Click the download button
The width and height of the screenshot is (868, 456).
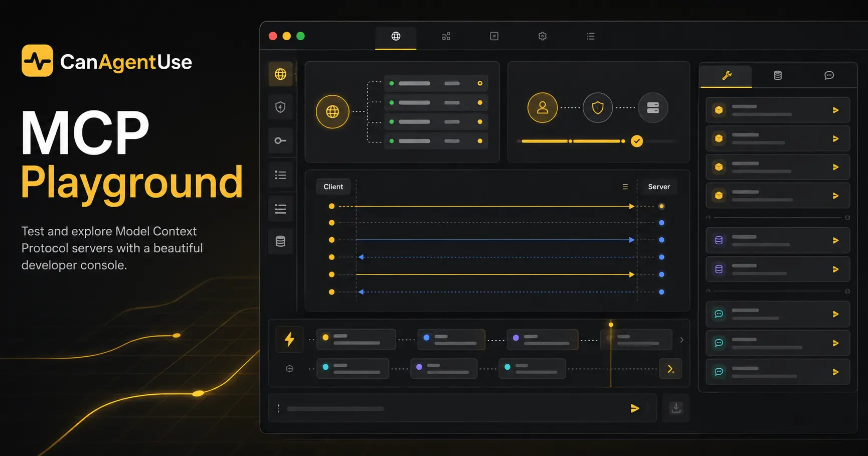point(676,408)
